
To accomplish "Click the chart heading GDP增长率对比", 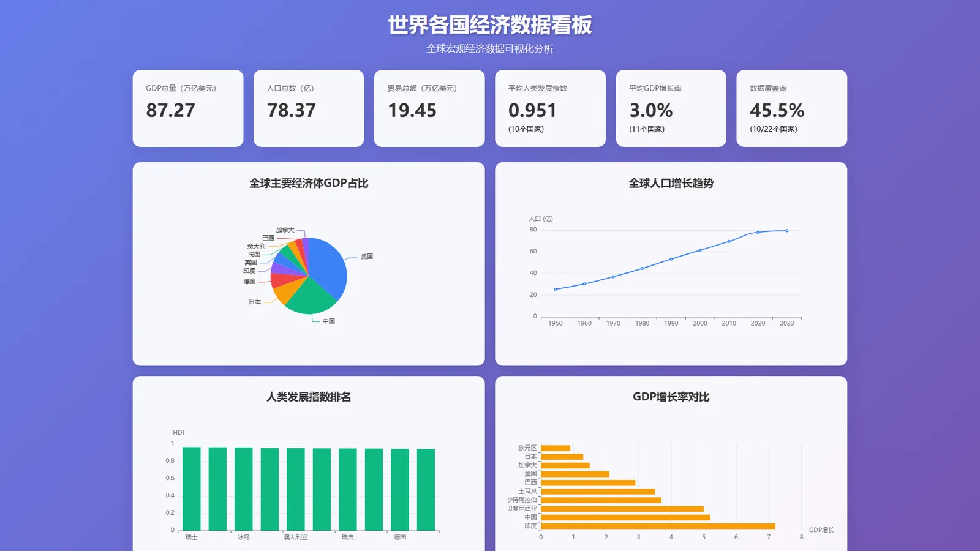I will coord(671,397).
